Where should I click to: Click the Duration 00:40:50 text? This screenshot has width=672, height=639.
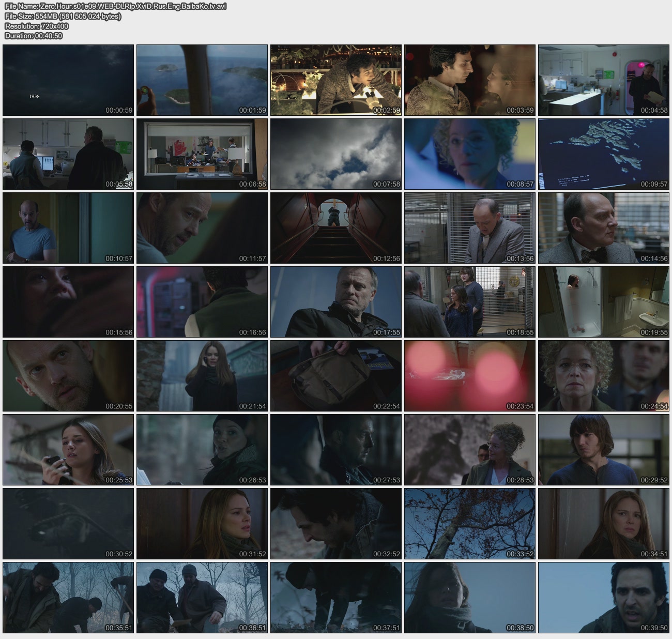point(34,36)
